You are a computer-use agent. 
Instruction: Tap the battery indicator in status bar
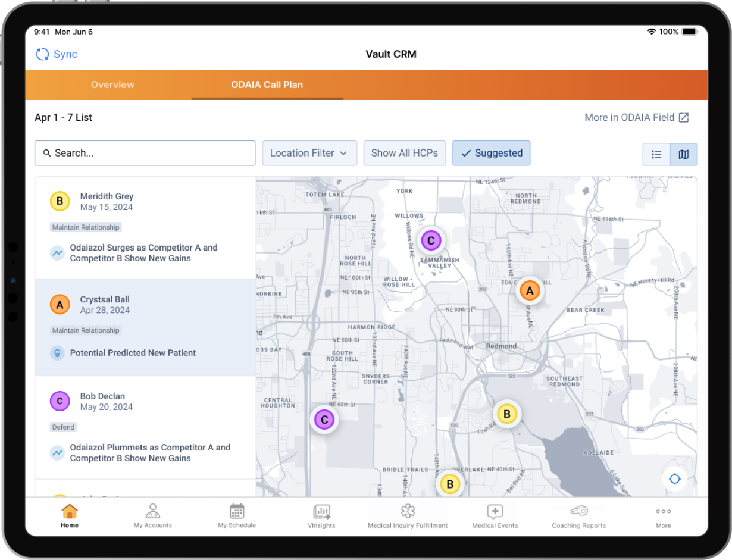689,32
